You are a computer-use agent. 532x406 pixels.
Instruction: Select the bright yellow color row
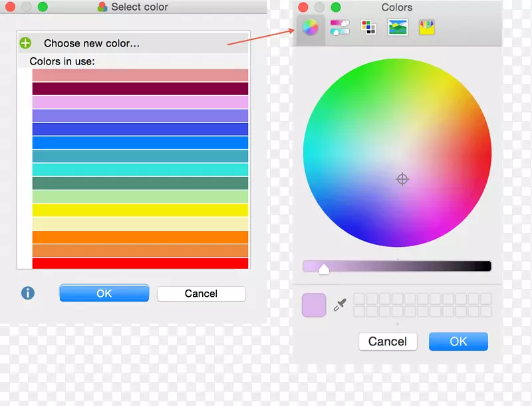click(140, 210)
